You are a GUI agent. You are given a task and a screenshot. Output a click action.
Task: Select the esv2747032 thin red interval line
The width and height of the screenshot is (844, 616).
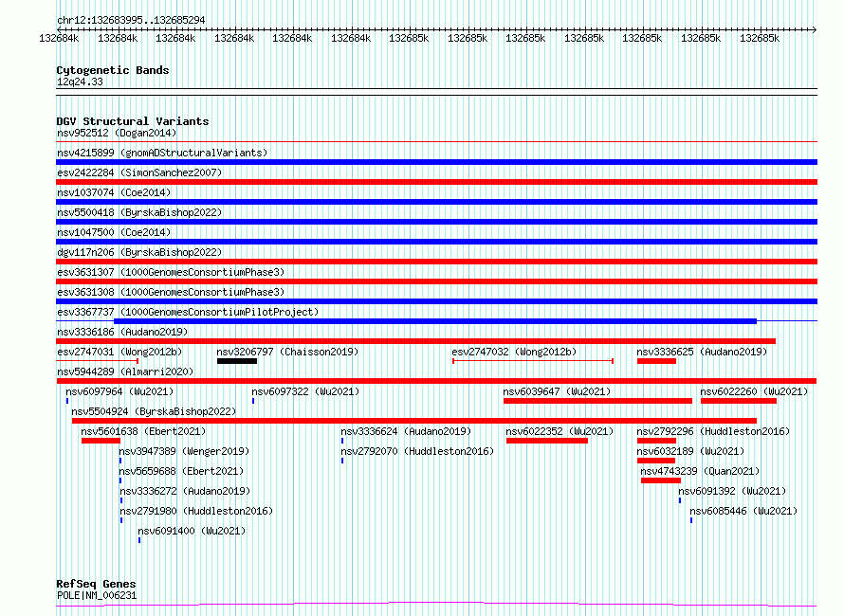533,361
